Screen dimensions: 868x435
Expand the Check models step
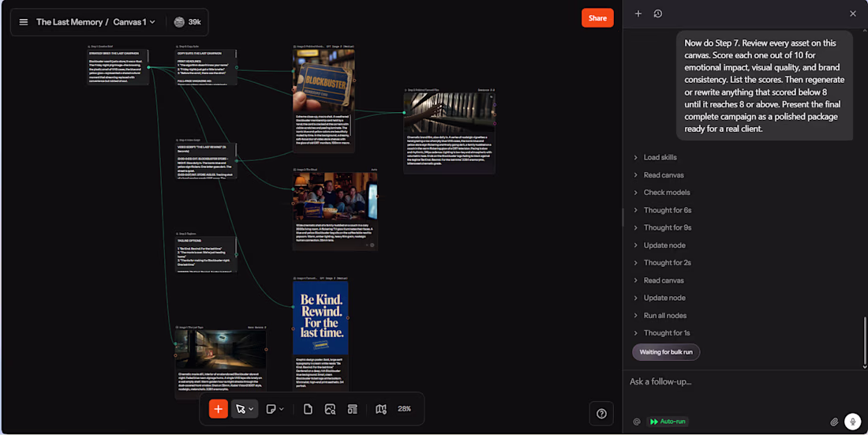click(x=667, y=193)
